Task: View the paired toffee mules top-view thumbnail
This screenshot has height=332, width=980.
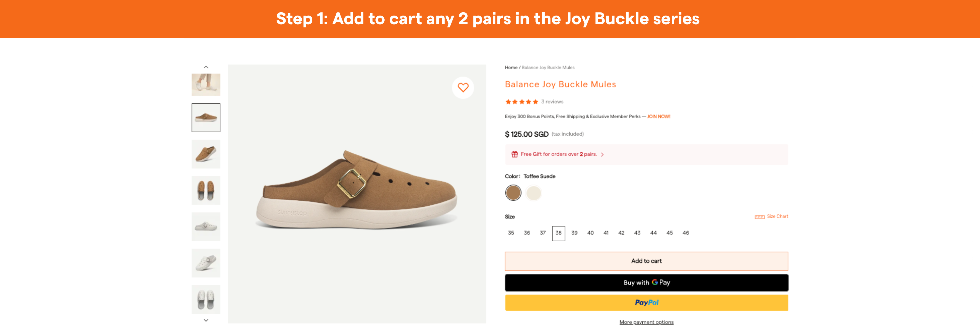Action: coord(206,190)
